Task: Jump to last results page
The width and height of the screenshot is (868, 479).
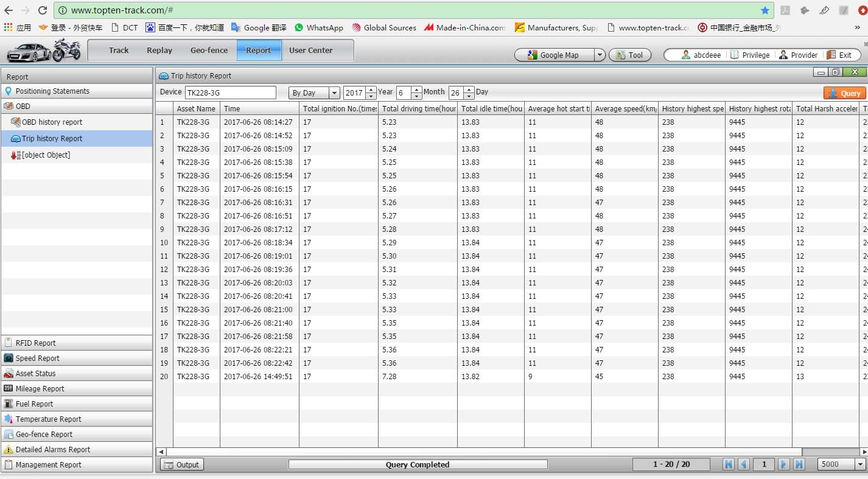Action: (x=799, y=464)
